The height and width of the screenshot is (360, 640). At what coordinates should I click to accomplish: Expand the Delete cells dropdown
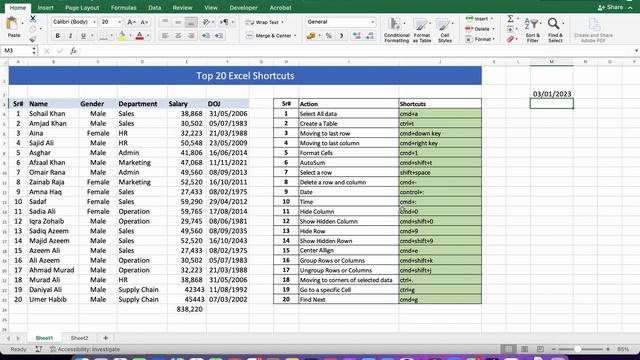pyautogui.click(x=493, y=29)
